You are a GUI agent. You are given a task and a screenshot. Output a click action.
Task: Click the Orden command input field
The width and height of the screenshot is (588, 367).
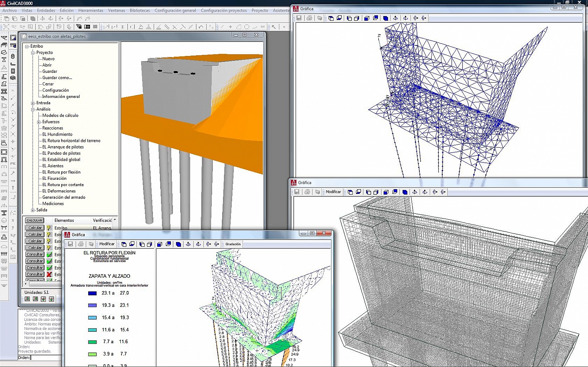(x=46, y=358)
